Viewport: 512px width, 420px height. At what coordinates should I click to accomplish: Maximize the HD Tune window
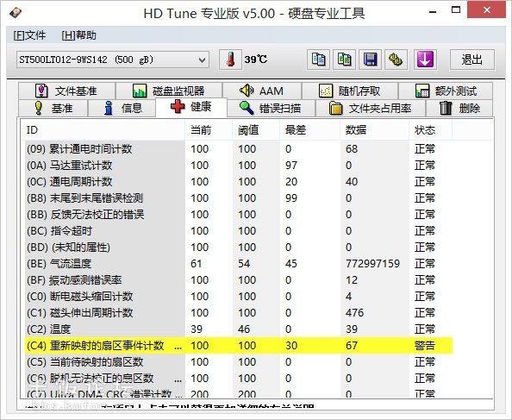pos(456,10)
